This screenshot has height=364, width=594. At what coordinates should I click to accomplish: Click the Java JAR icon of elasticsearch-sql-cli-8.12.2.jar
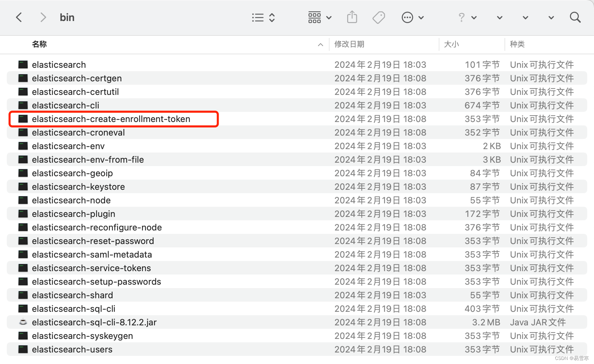click(x=22, y=322)
